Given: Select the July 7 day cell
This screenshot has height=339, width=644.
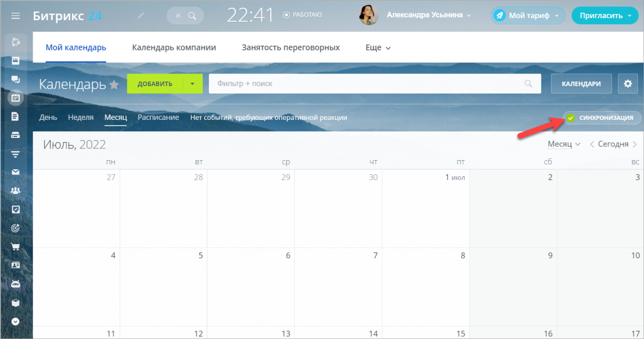Looking at the screenshot, I should [x=339, y=287].
